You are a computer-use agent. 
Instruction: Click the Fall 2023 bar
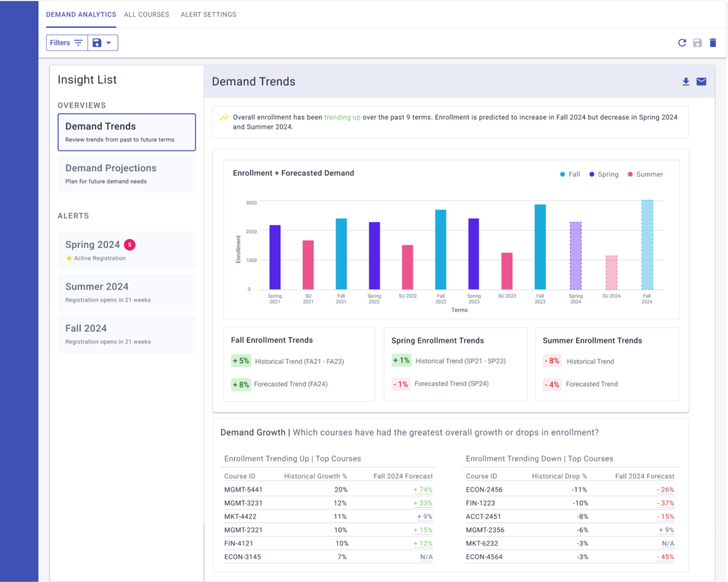540,247
